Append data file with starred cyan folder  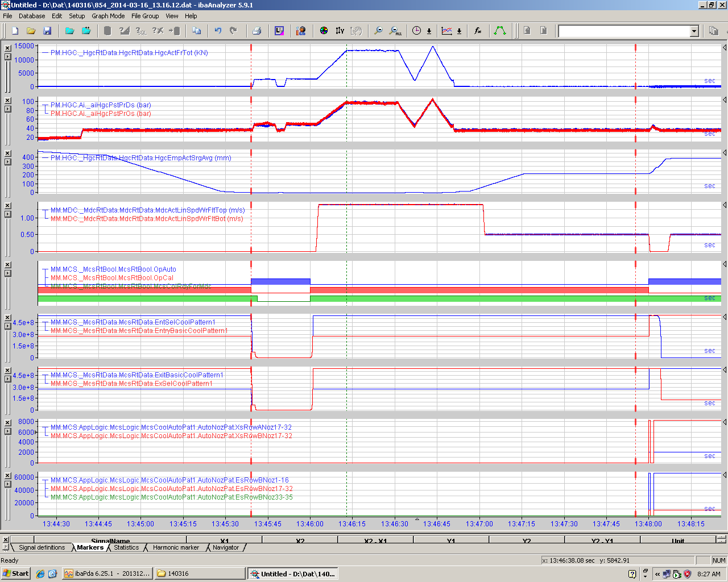[x=86, y=31]
